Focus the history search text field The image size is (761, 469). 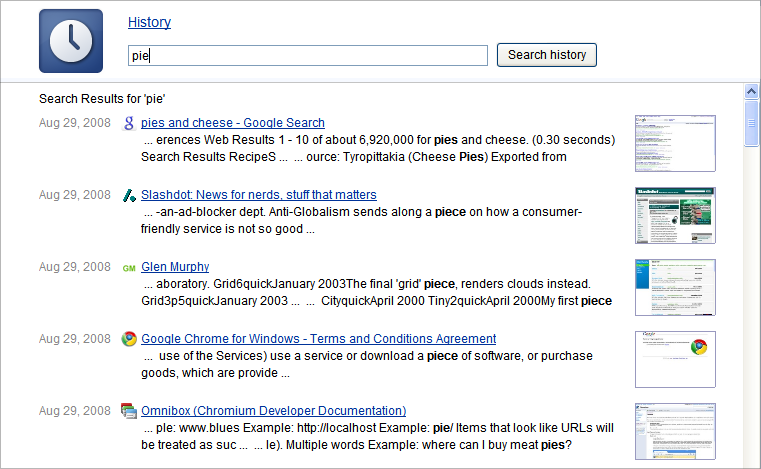308,55
